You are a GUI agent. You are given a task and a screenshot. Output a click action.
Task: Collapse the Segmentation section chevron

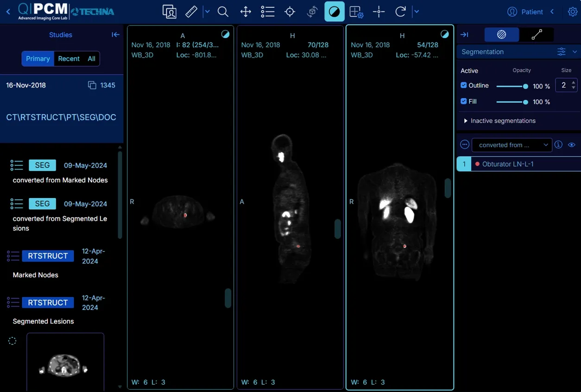pos(575,52)
